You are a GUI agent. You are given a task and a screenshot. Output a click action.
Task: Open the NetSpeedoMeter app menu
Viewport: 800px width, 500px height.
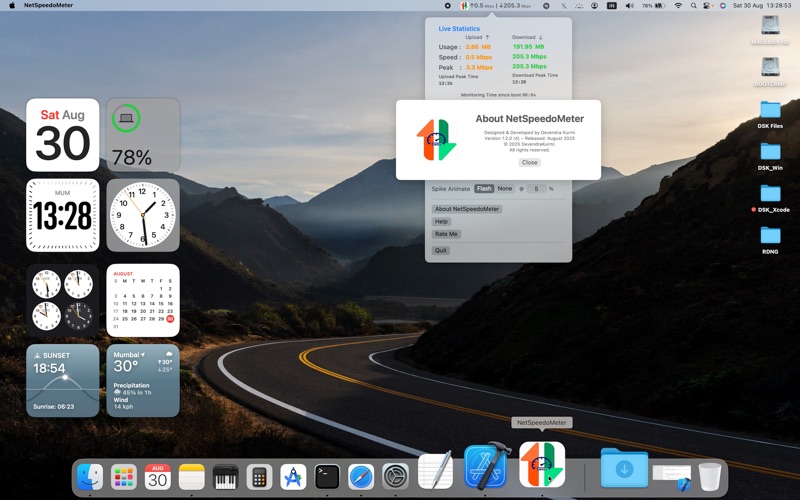pos(48,5)
